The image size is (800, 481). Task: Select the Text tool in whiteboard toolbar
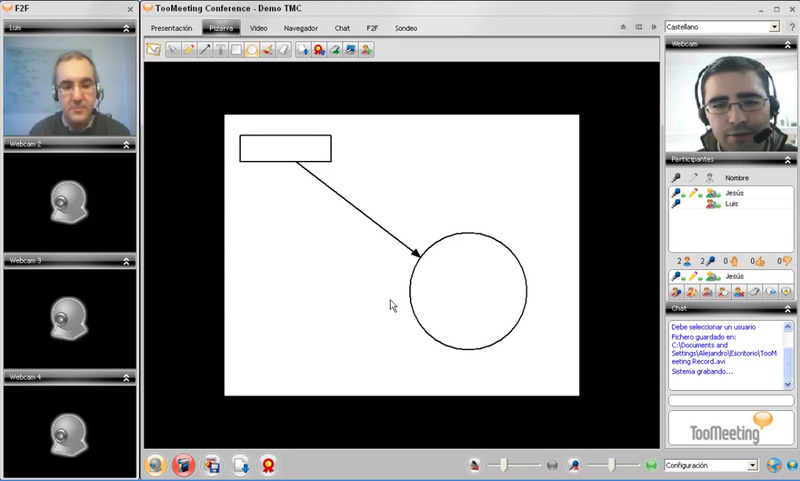click(221, 49)
